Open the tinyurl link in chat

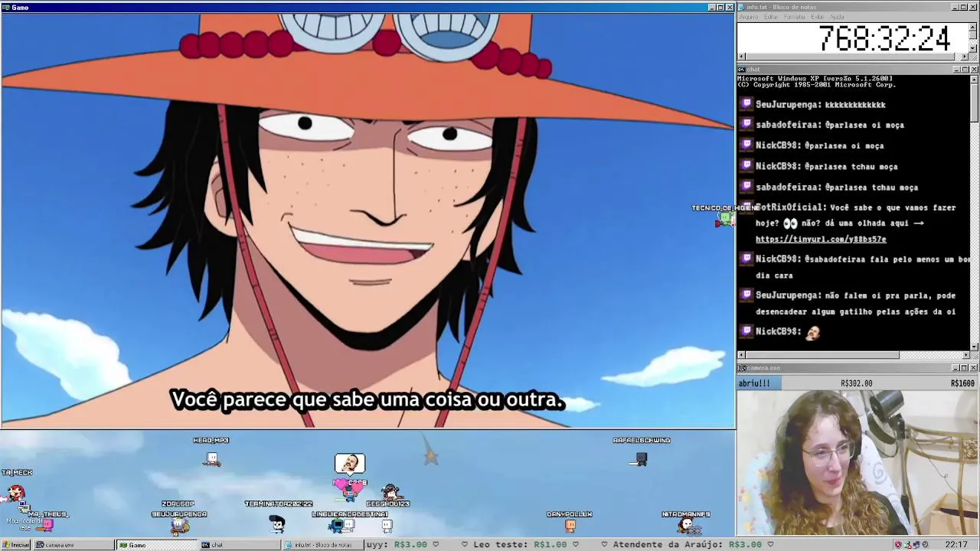click(x=821, y=240)
